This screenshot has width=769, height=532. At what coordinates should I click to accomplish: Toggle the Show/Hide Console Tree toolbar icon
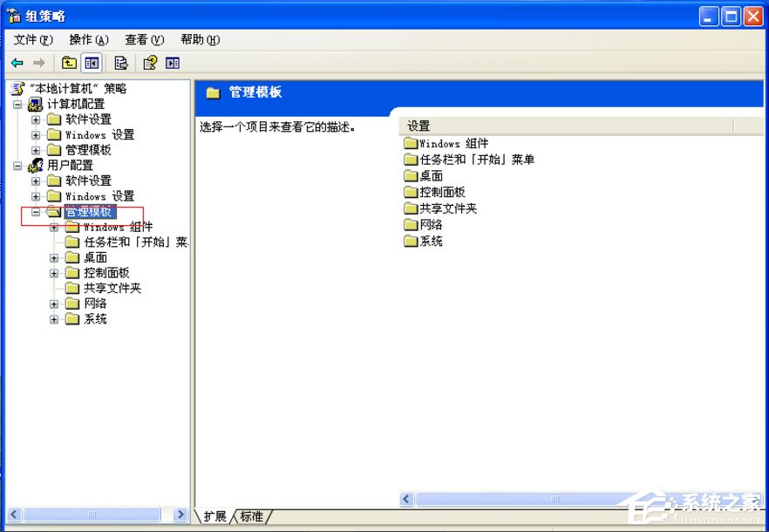click(x=91, y=62)
